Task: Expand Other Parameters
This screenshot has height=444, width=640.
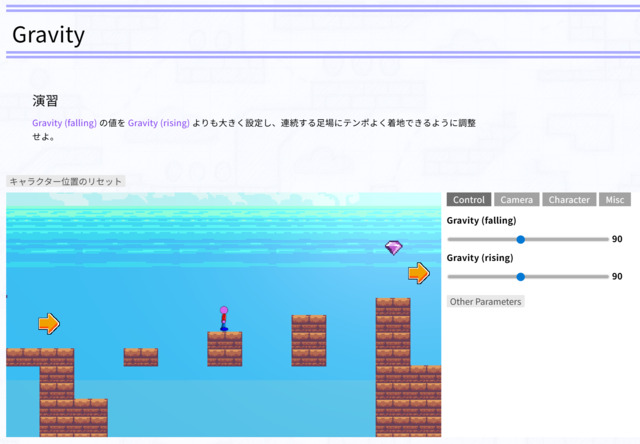Action: 485,302
